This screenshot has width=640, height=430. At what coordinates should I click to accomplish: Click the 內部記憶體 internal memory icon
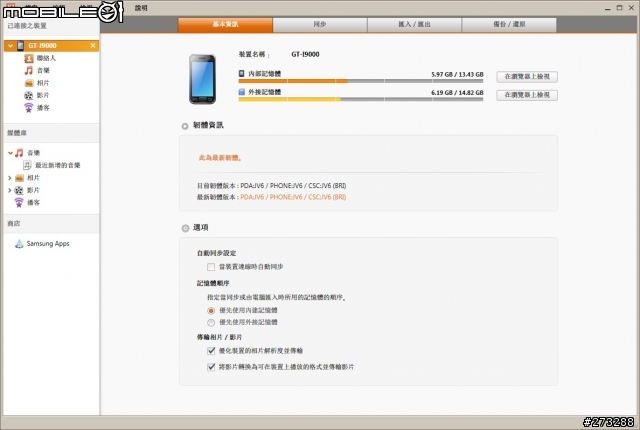click(x=242, y=73)
